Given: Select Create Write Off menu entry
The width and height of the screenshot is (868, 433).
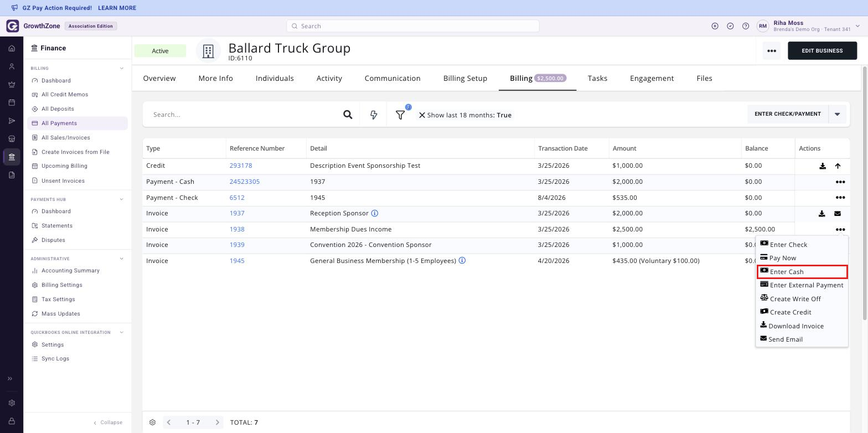Looking at the screenshot, I should (x=802, y=299).
